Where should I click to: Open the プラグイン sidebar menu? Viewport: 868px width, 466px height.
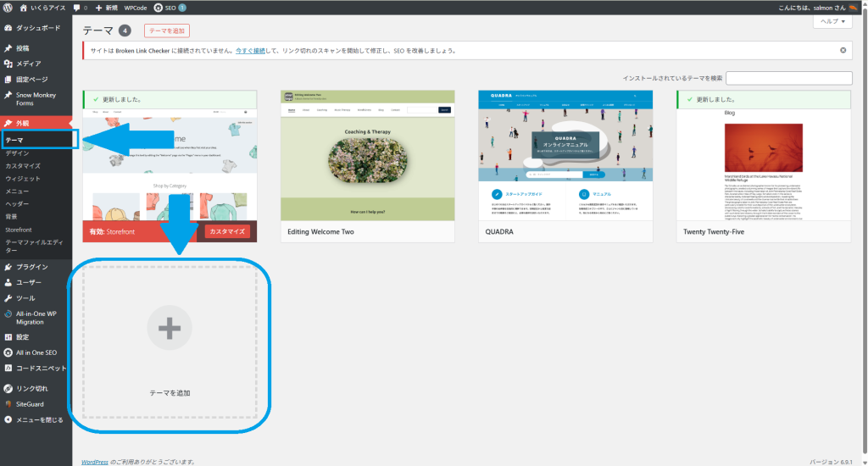pos(32,267)
